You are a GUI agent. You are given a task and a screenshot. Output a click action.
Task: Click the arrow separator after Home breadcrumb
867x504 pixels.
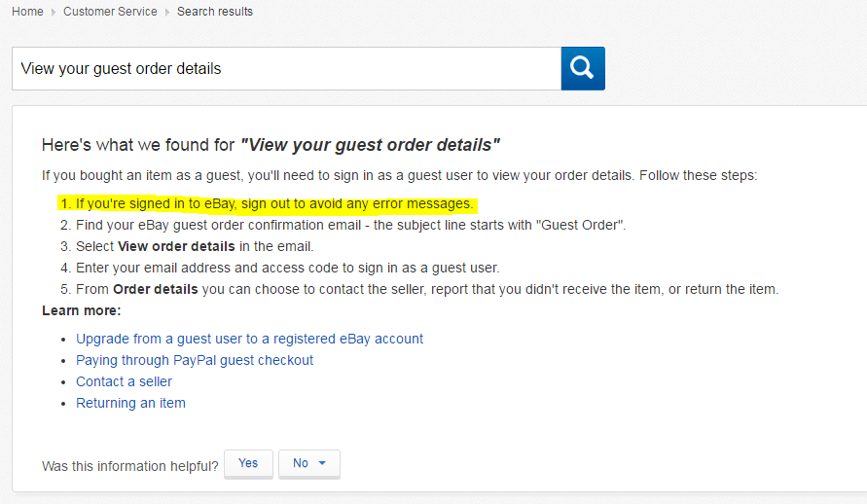click(54, 12)
